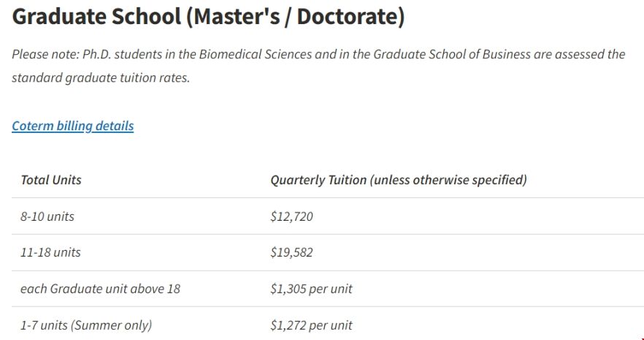Viewport: 644px width, 340px height.
Task: Select the 1-7 units (Summer only) label
Action: [86, 325]
